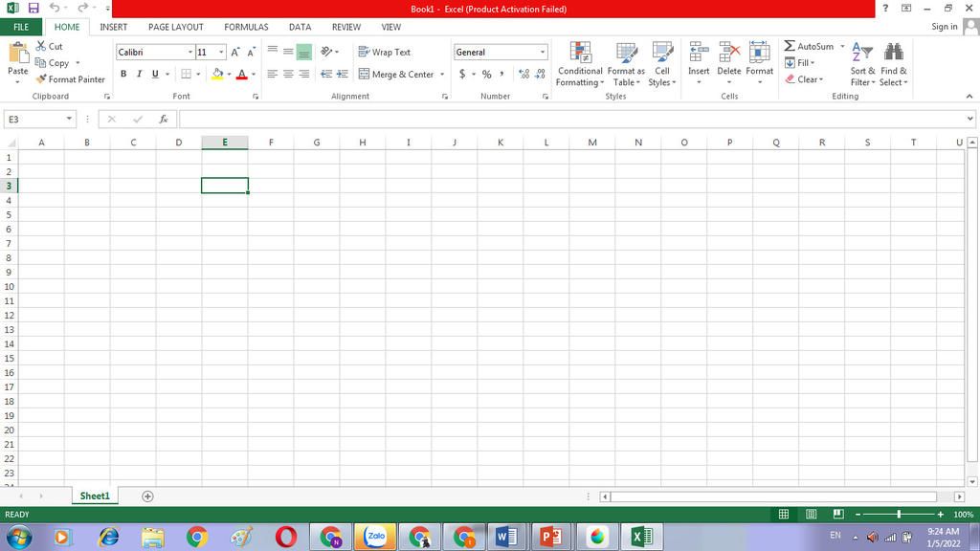Switch to the FORMULAS ribbon tab
Screen dimensions: 980x551
(x=246, y=27)
